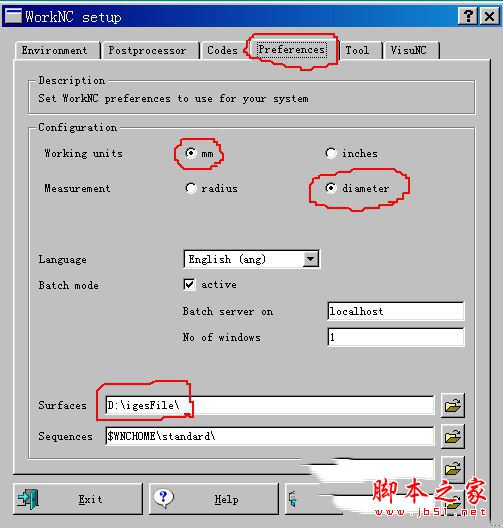Expand the Language dropdown arrow
This screenshot has width=503, height=528.
[310, 259]
